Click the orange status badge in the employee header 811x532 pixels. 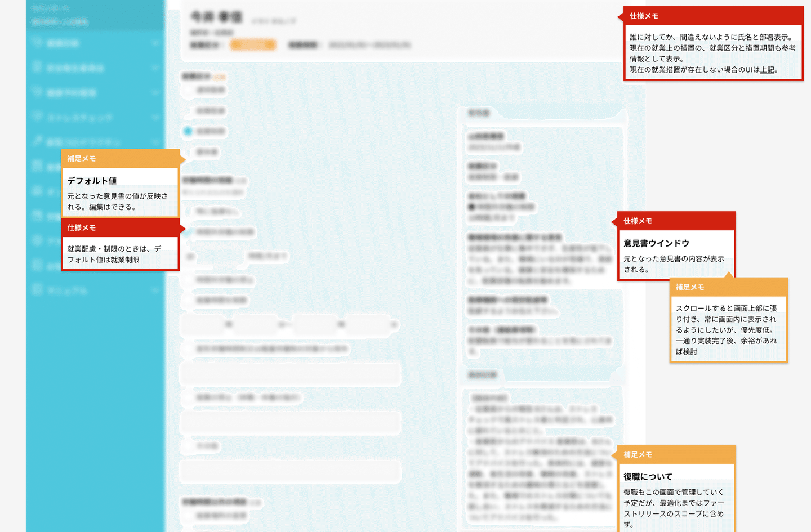pos(253,44)
